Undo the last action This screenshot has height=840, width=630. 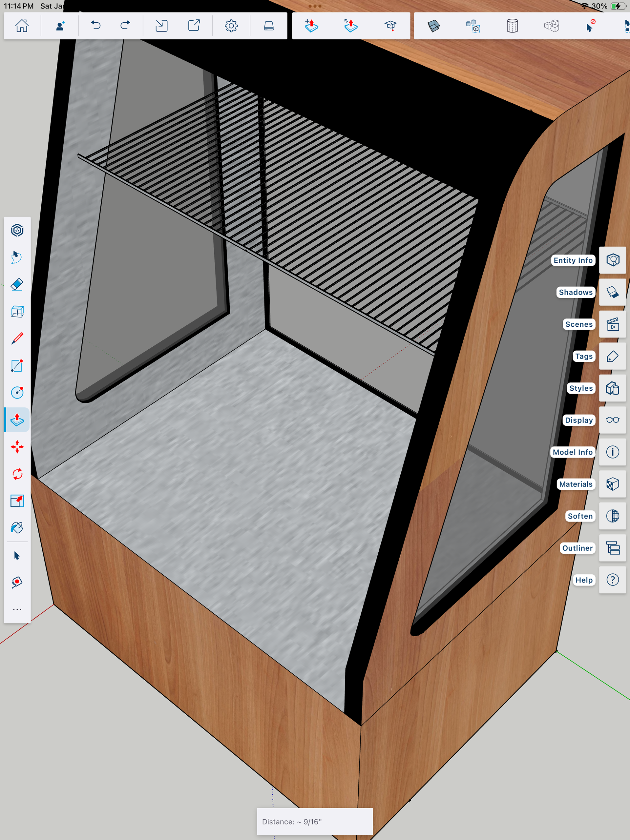coord(96,26)
